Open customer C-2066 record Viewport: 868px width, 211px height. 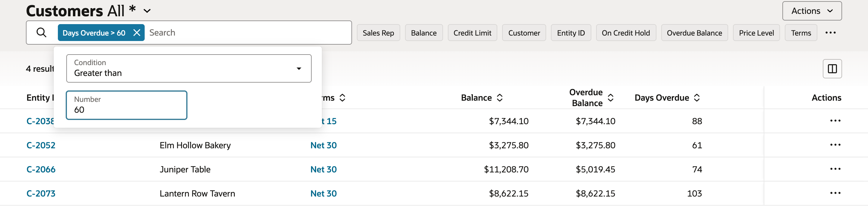pos(41,169)
